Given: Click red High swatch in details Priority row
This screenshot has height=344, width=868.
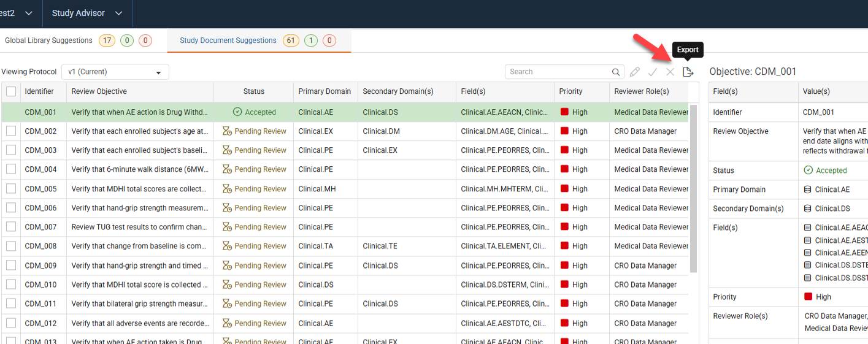Looking at the screenshot, I should click(808, 297).
